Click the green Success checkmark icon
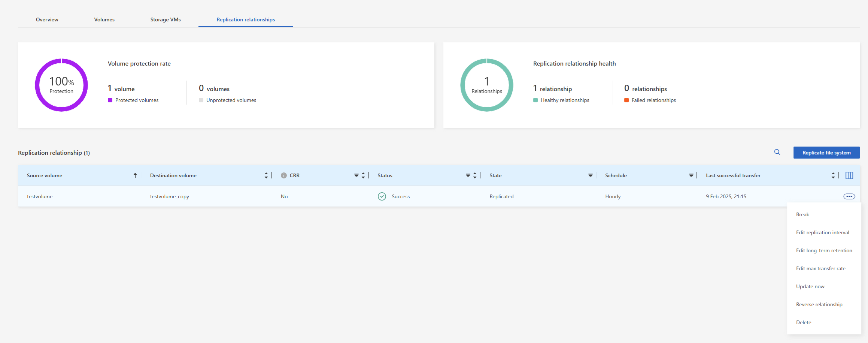Screen dimensions: 868x343 (x=382, y=196)
